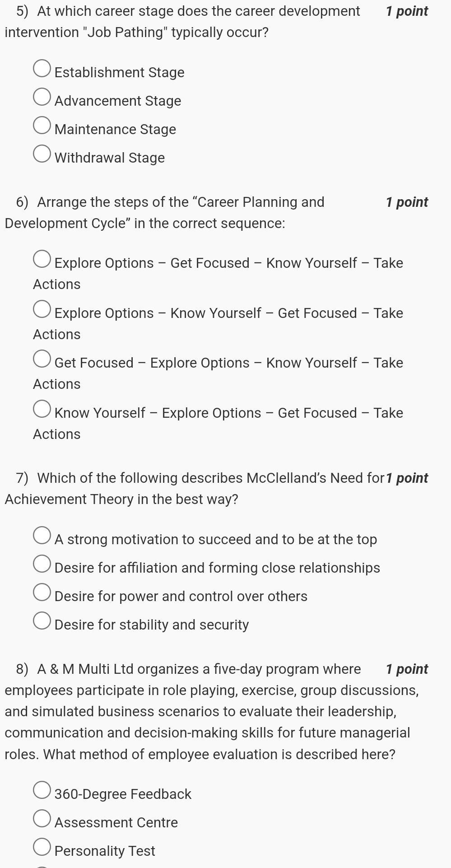Choose Advancement Stage for question 5
The height and width of the screenshot is (868, 451).
pos(42,97)
